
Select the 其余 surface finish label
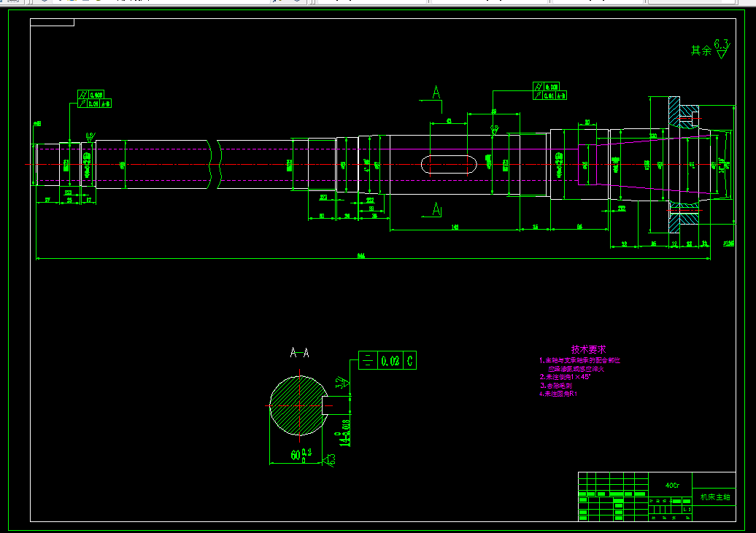pyautogui.click(x=701, y=50)
